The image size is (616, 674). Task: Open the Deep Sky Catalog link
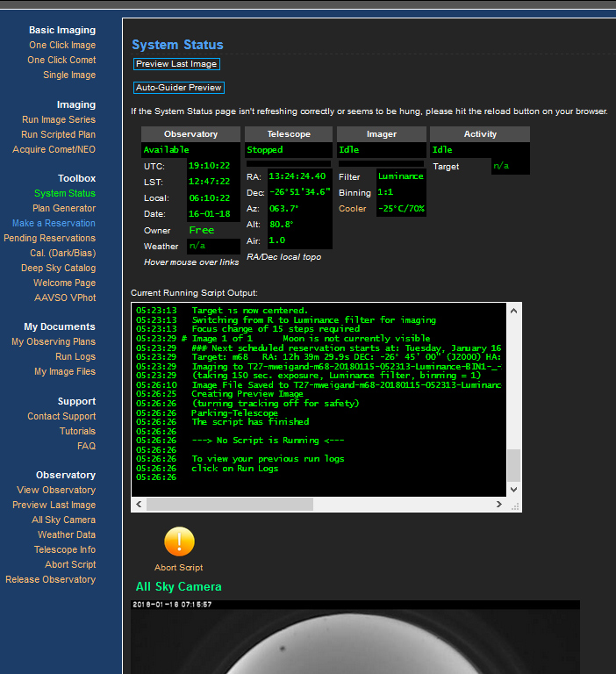click(58, 268)
